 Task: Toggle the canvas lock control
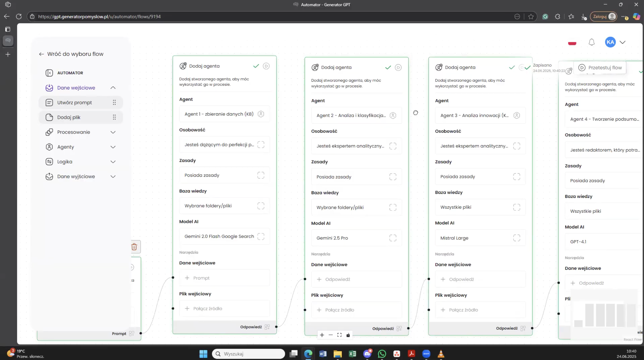tap(348, 335)
